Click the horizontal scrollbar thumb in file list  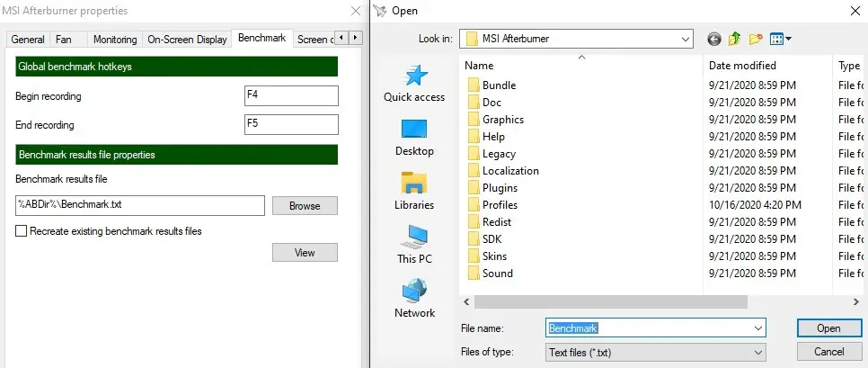[611, 301]
